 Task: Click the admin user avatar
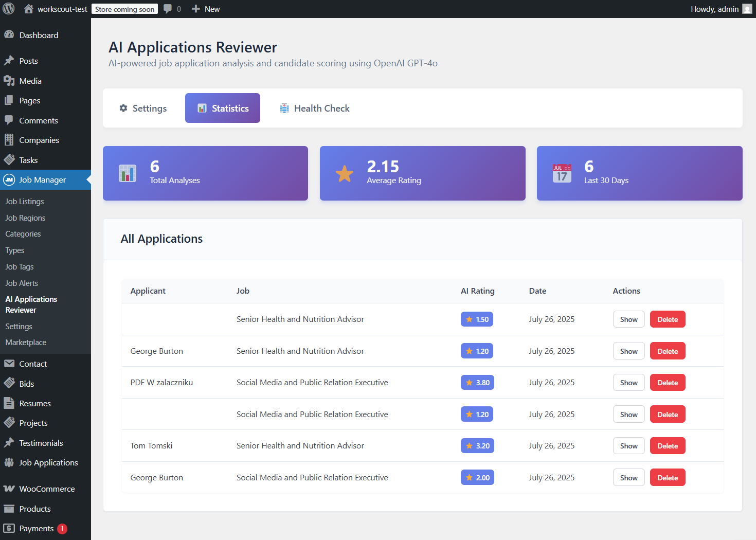point(747,9)
